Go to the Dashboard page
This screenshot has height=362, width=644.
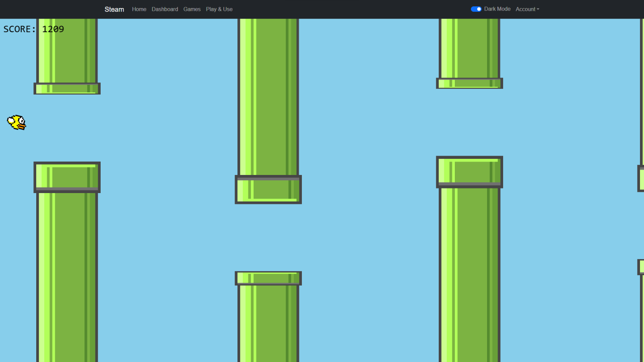coord(165,9)
